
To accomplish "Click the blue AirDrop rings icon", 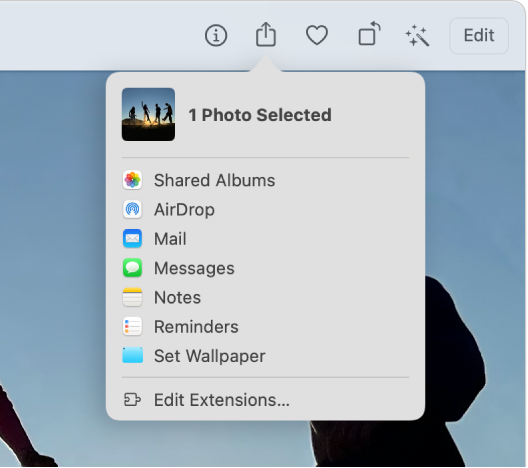I will pyautogui.click(x=132, y=209).
